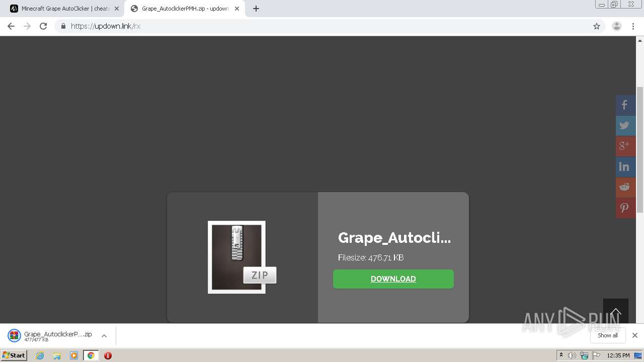This screenshot has width=644, height=362.
Task: Open the Windows Start menu
Action: (x=14, y=355)
